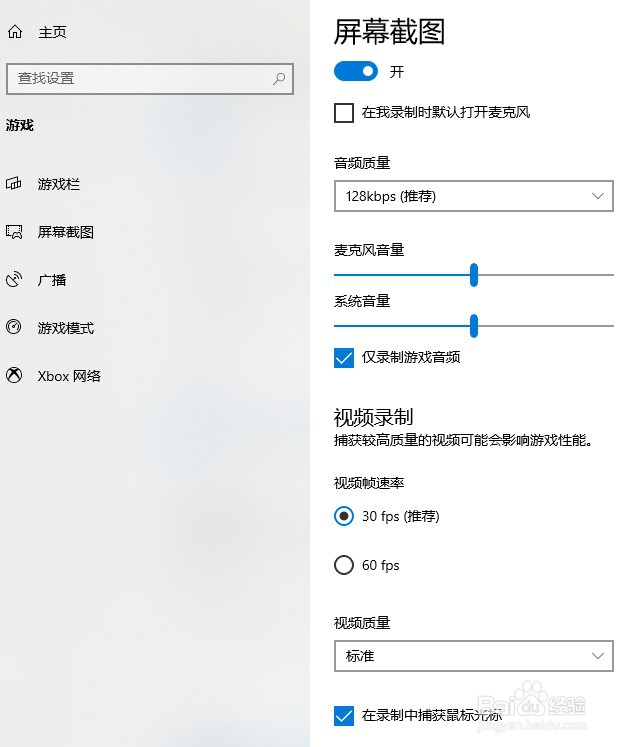Open 游戏栏 settings page

pyautogui.click(x=59, y=184)
